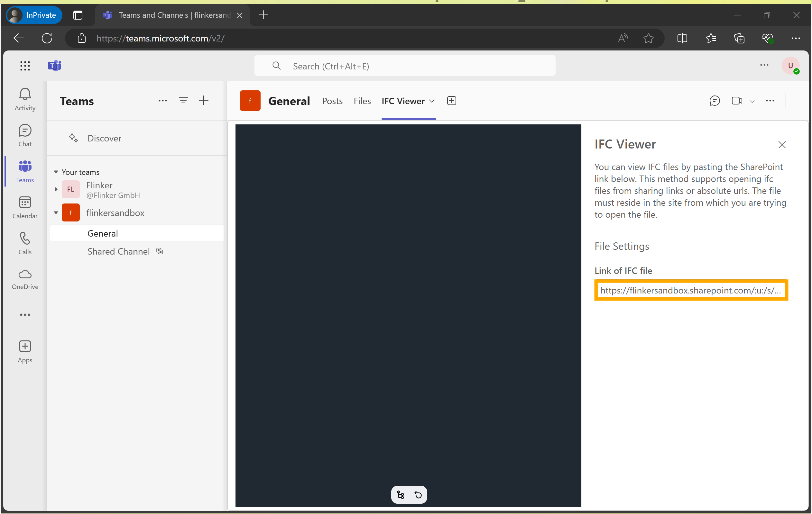Screen dimensions: 812x514
Task: Open the Calendar app
Action: [25, 207]
